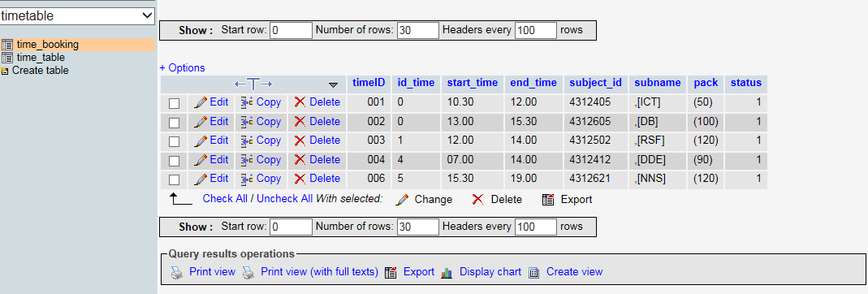The height and width of the screenshot is (294, 868).
Task: Click the red X Delete icon for row 001
Action: [300, 102]
